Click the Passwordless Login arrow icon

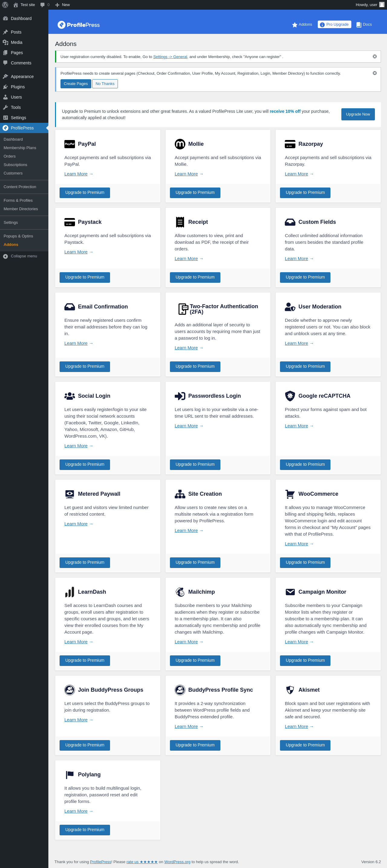click(180, 396)
